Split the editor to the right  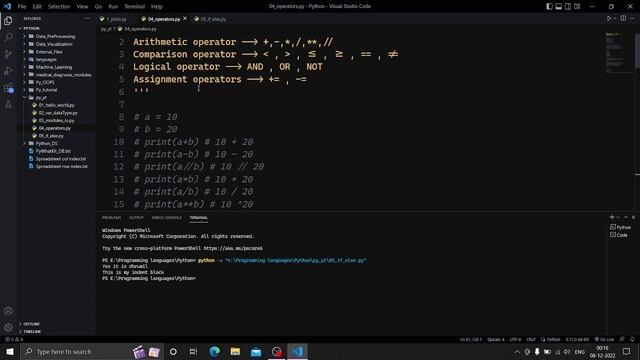(623, 18)
